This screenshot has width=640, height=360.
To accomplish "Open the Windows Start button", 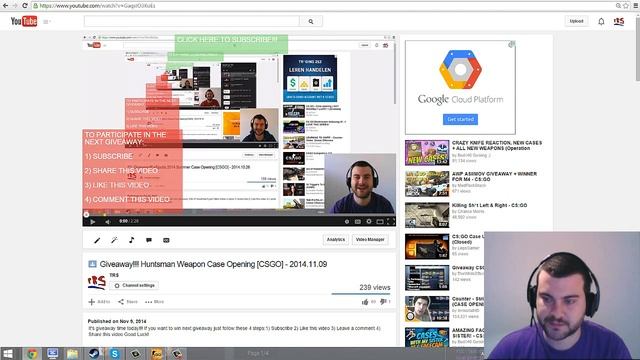I will pyautogui.click(x=8, y=353).
